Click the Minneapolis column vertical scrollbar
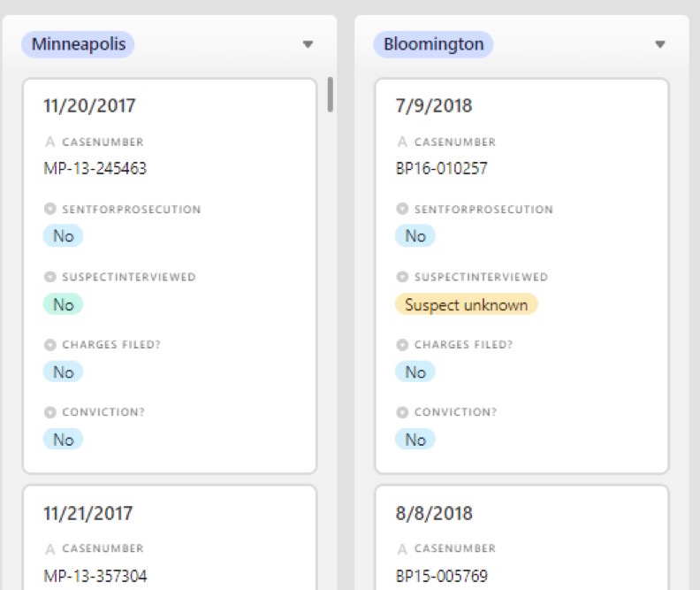This screenshot has height=590, width=700. click(x=331, y=95)
